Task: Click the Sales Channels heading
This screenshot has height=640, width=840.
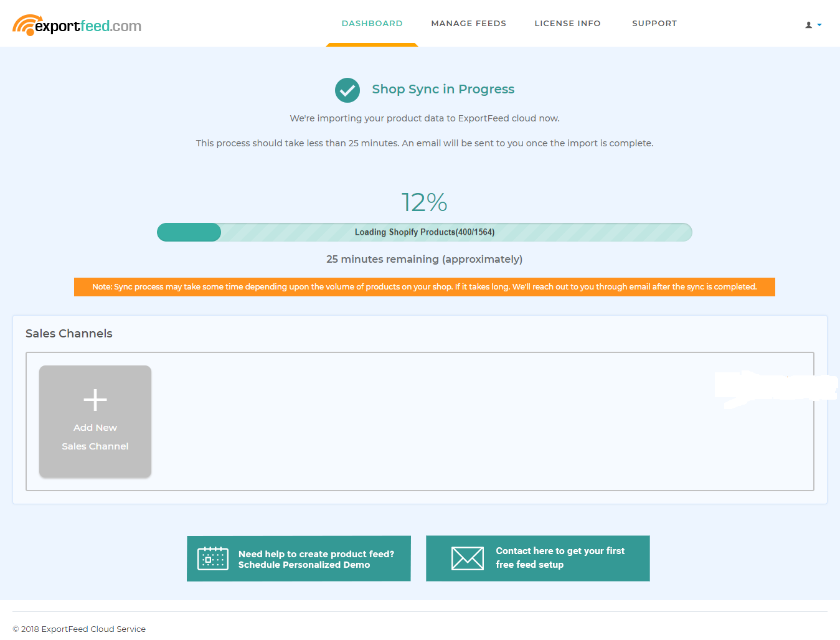Action: tap(69, 333)
